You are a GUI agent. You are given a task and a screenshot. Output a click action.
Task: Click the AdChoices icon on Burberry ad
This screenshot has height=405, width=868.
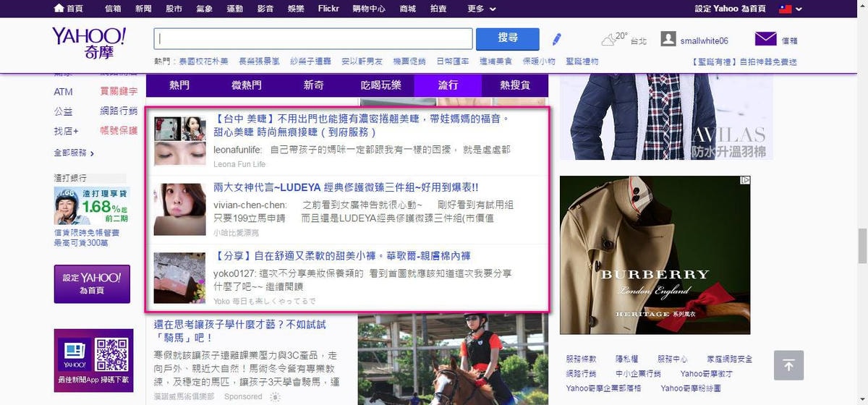(745, 181)
